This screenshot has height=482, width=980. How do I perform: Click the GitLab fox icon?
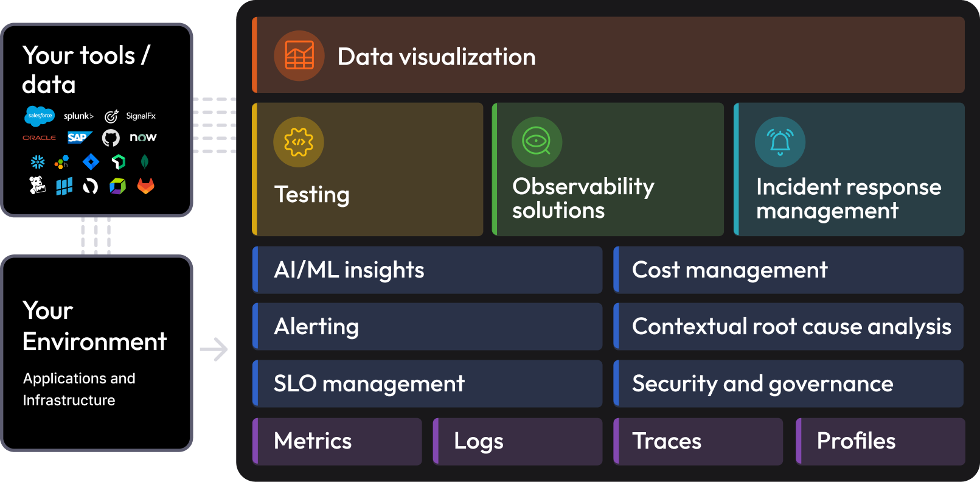(x=145, y=186)
